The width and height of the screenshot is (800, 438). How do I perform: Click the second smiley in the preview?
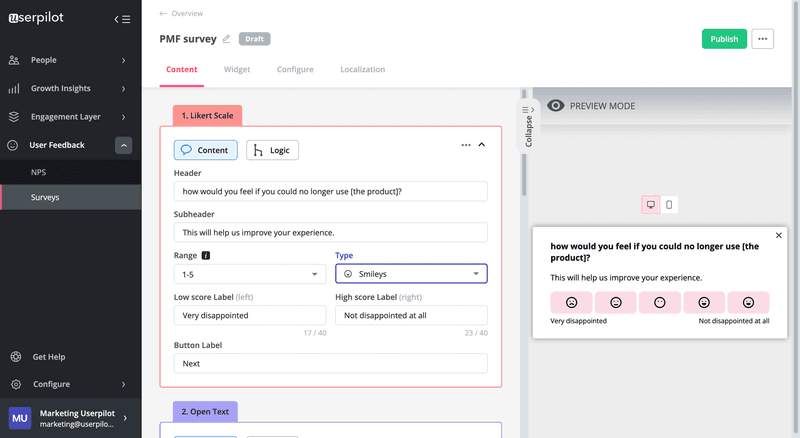pyautogui.click(x=616, y=303)
